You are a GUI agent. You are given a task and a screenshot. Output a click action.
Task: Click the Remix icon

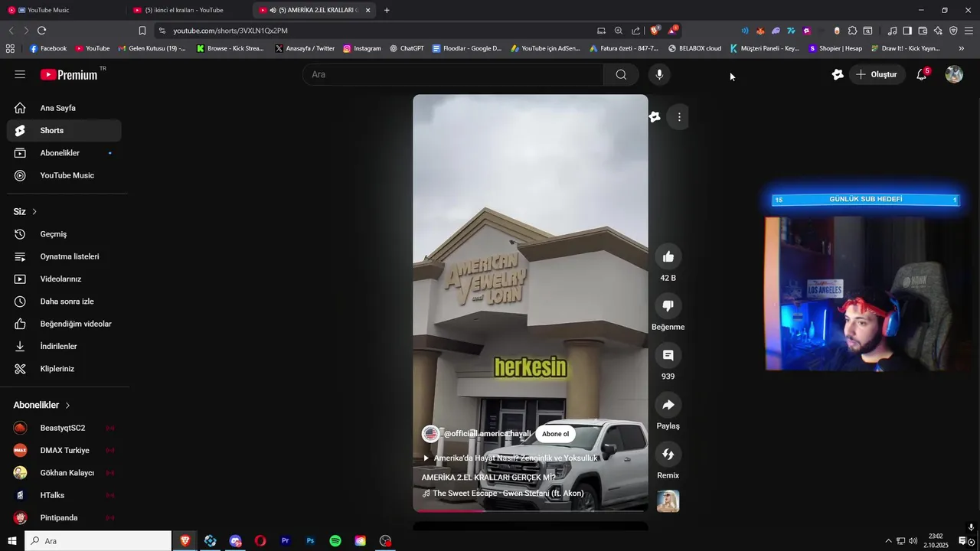point(668,455)
